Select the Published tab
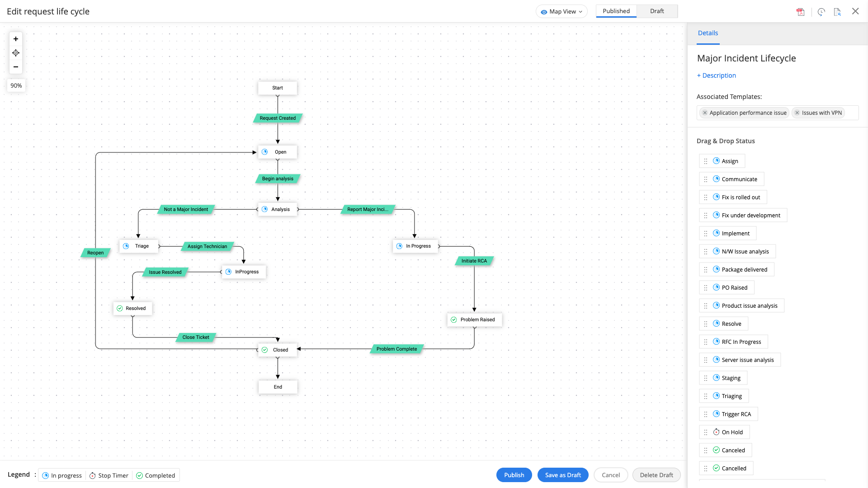The image size is (868, 488). [616, 11]
